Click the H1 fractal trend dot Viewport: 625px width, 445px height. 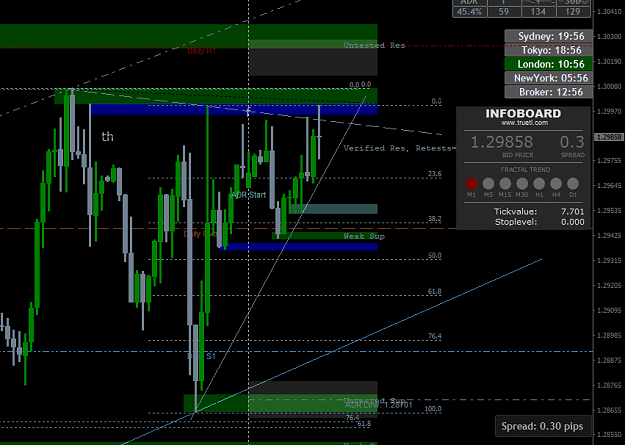point(539,184)
